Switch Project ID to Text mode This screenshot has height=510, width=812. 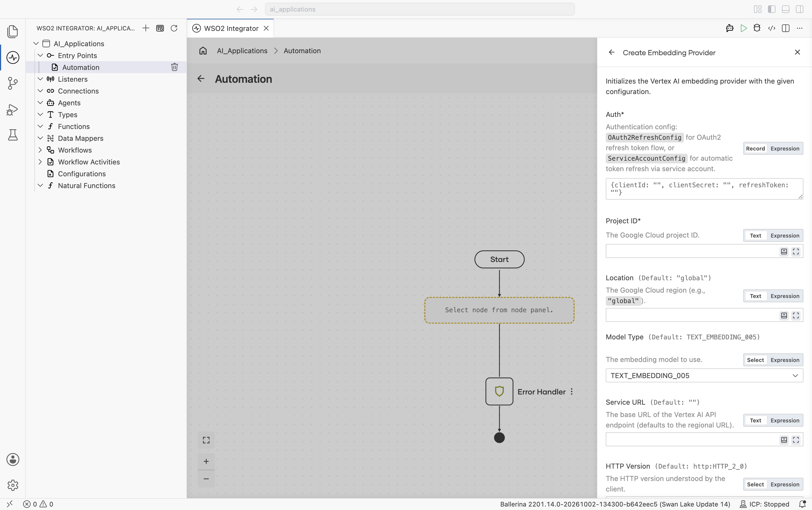(755, 235)
